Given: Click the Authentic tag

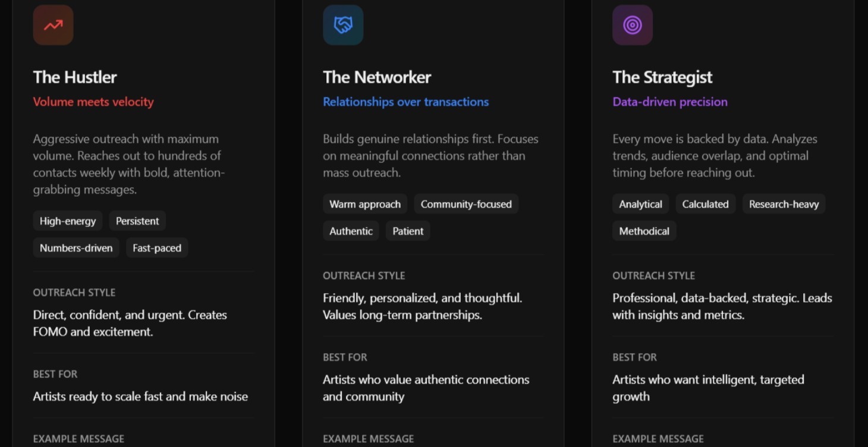Looking at the screenshot, I should tap(351, 231).
